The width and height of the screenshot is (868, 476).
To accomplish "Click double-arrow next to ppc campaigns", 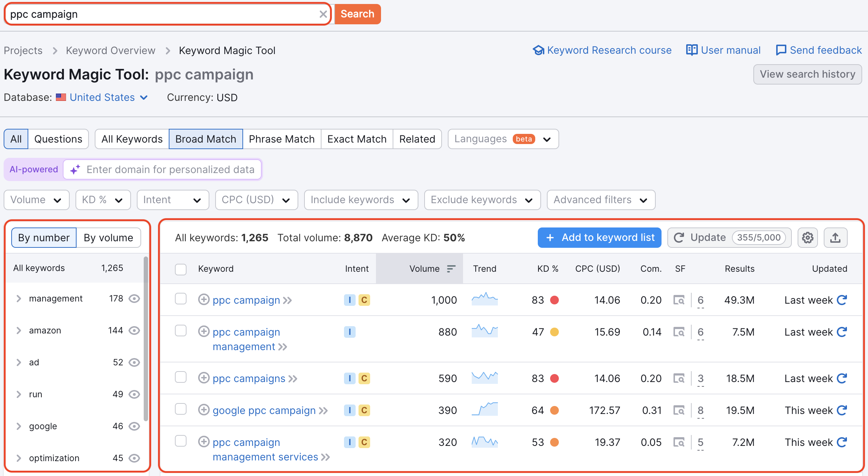I will (x=293, y=379).
